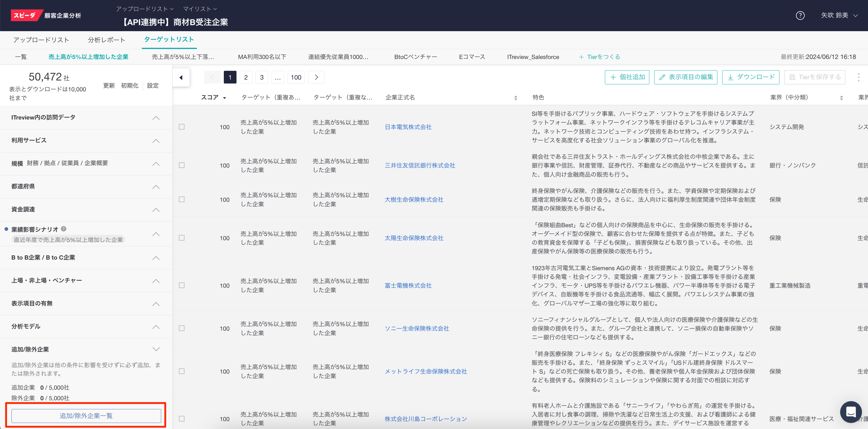Sort by 企業正式名 column arrows
868x429 pixels.
click(516, 98)
